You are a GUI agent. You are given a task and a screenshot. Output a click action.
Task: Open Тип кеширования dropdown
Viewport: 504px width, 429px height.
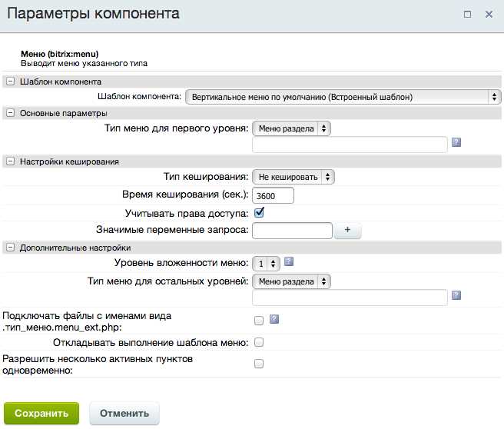[293, 177]
